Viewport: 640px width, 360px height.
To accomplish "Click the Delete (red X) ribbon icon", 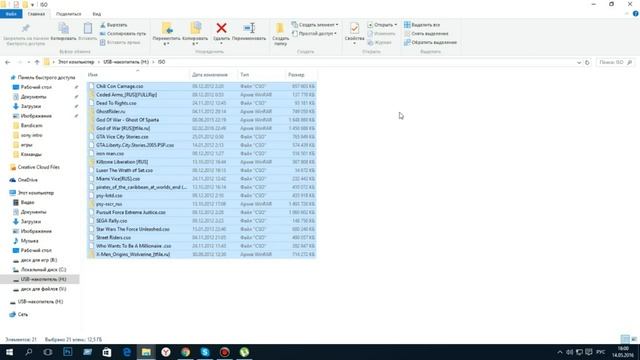I will (x=221, y=28).
